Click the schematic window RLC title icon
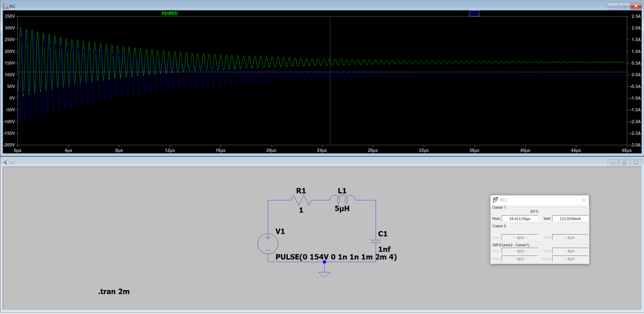The width and height of the screenshot is (644, 314). (5, 162)
